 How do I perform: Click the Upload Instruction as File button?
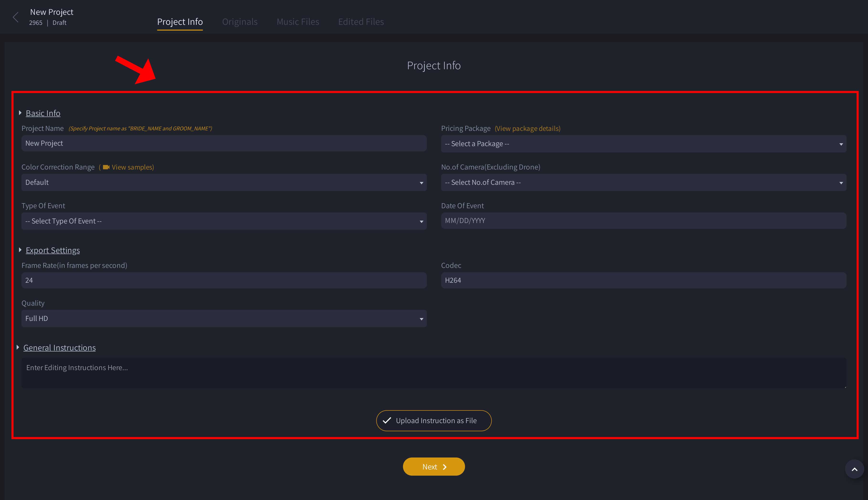point(434,421)
